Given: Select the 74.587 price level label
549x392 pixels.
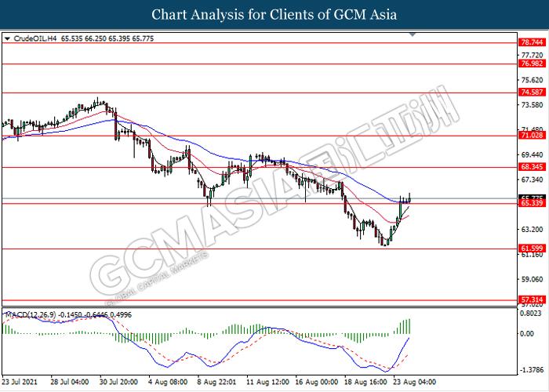Looking at the screenshot, I should (x=532, y=92).
